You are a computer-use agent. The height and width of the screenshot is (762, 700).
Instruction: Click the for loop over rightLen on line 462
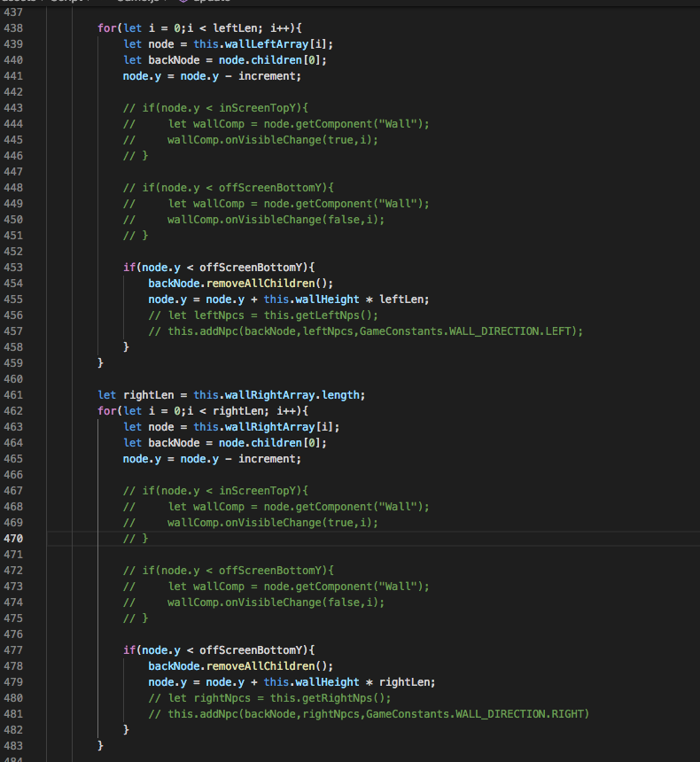click(x=203, y=411)
